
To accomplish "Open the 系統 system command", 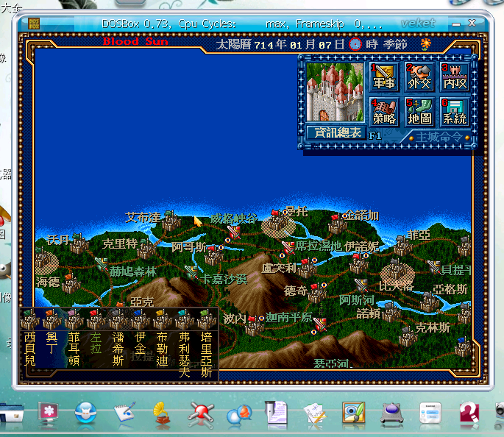I will 455,112.
